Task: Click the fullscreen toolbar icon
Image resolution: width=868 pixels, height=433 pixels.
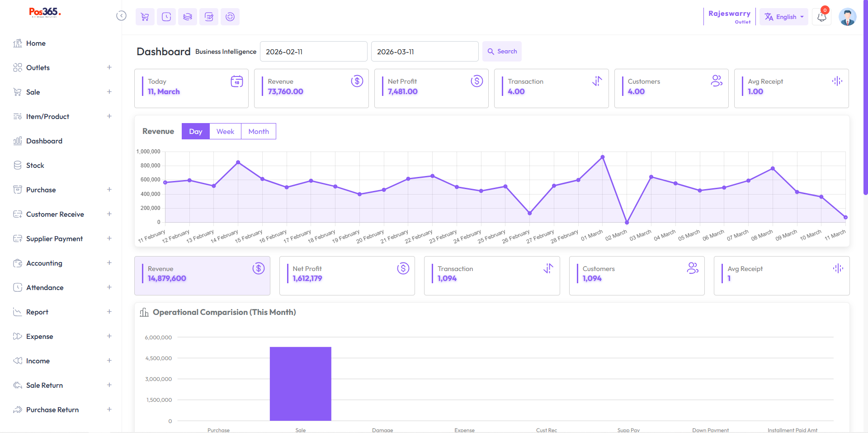Action: coord(230,17)
